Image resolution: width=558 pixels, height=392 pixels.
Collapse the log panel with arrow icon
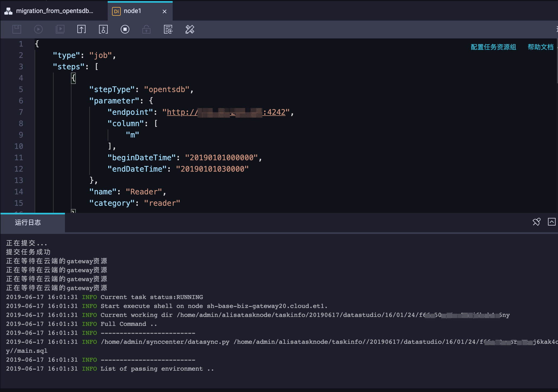[x=552, y=222]
